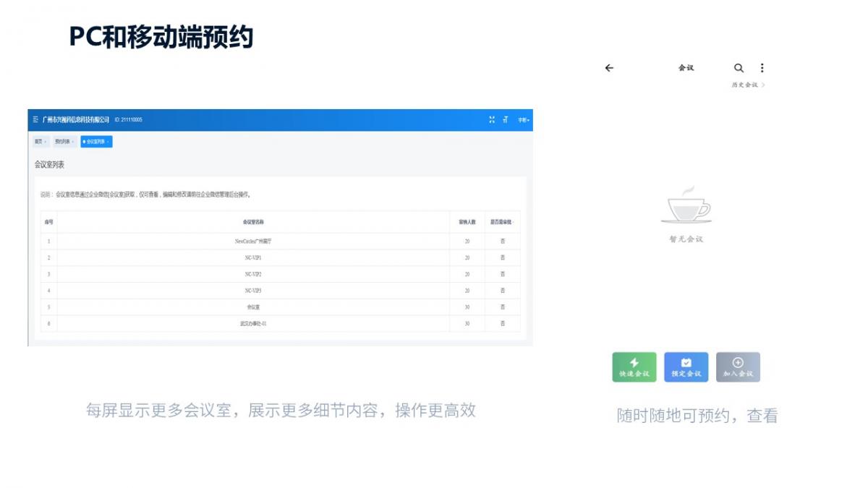Select the 武汉办事处-01 meeting room row
Screen dimensions: 868x488
pyautogui.click(x=252, y=324)
